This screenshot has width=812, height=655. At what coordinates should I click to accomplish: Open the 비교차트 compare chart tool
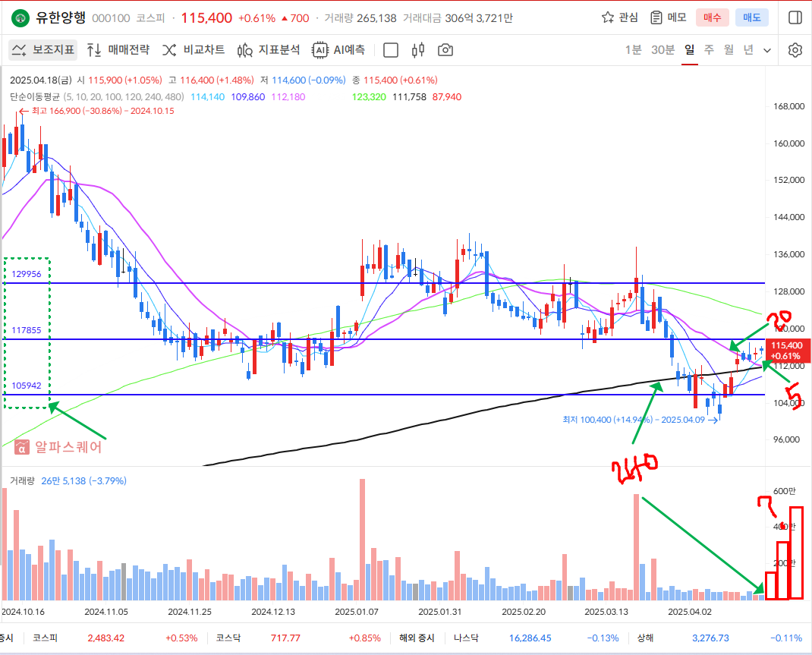[194, 50]
